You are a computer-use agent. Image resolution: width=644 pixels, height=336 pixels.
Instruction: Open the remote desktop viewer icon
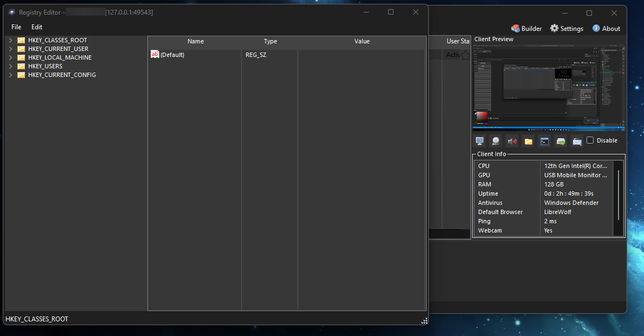click(480, 140)
